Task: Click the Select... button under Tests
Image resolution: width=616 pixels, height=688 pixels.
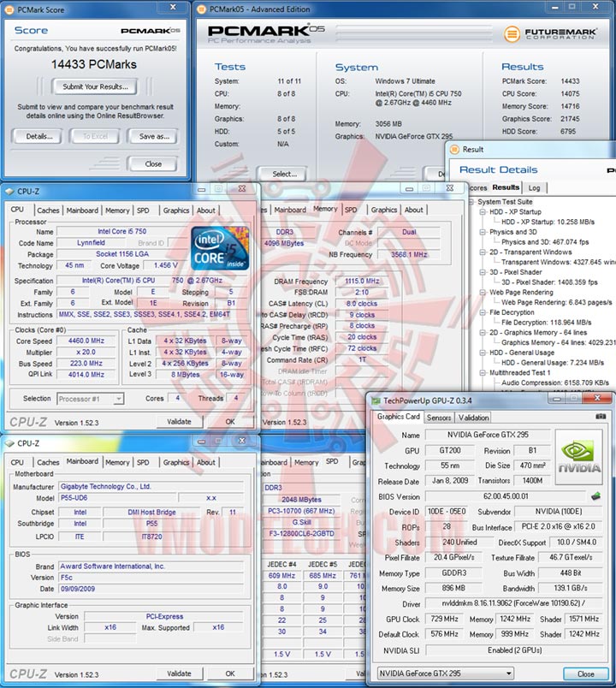Action: click(x=283, y=175)
